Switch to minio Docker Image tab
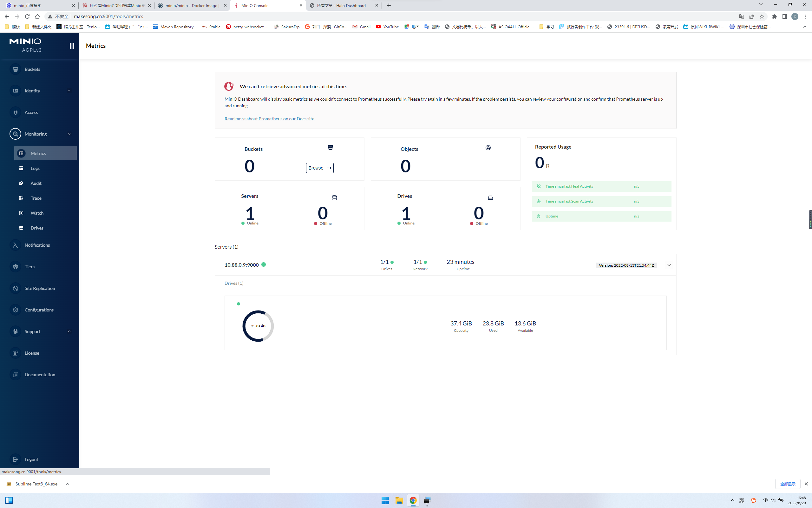Image resolution: width=812 pixels, height=508 pixels. 192,5
